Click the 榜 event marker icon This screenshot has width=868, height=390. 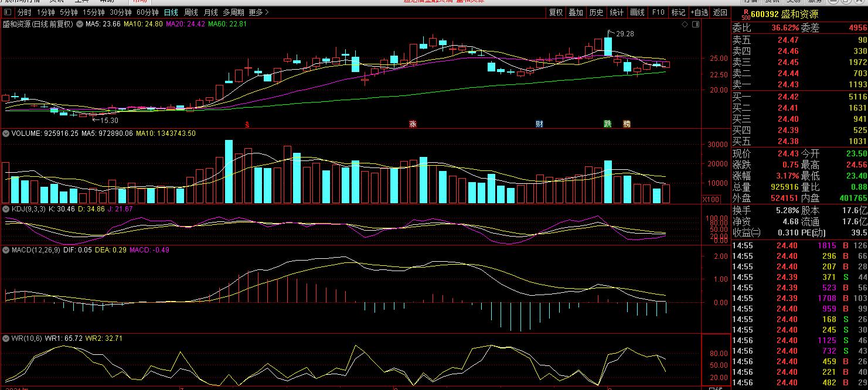tap(627, 124)
